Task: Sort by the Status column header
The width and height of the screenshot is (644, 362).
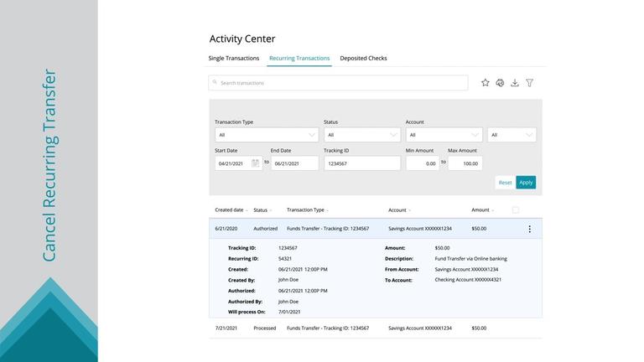Action: pyautogui.click(x=262, y=209)
